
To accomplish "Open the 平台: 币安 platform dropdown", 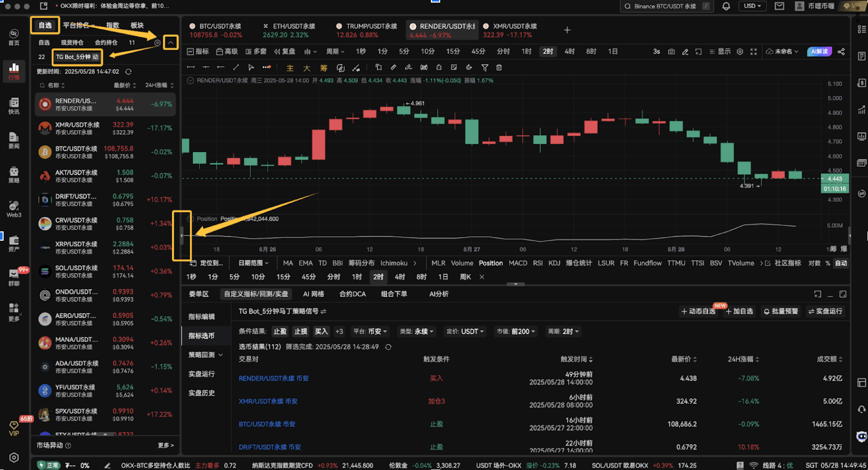I will [x=370, y=332].
